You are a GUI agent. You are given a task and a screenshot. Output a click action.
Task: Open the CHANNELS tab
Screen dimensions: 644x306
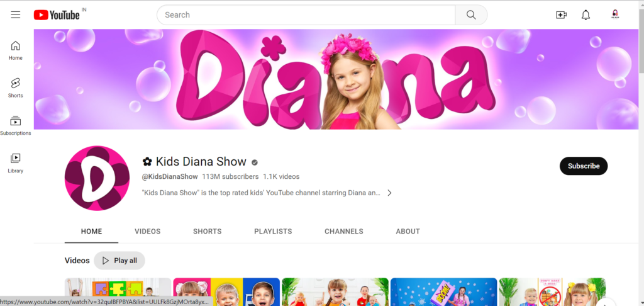344,232
